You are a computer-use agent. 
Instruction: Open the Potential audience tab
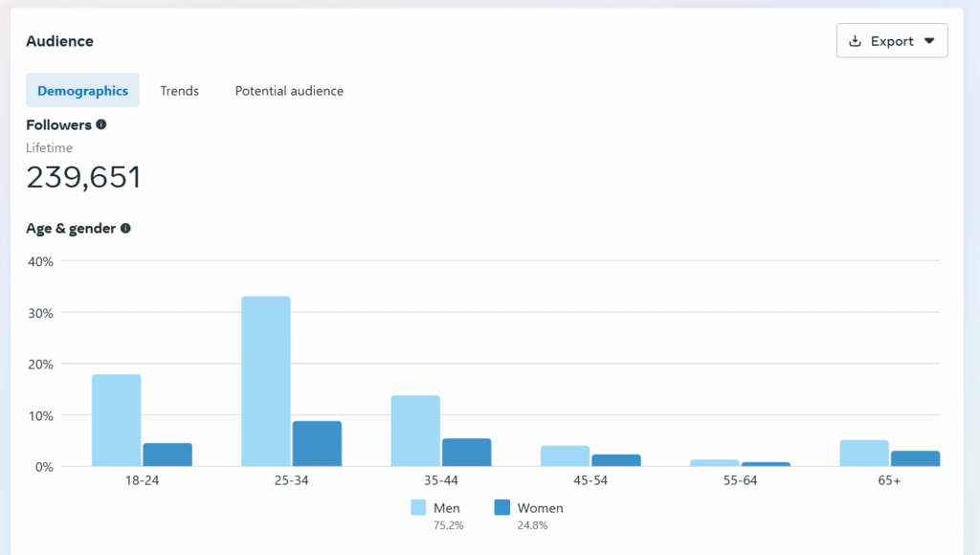289,90
